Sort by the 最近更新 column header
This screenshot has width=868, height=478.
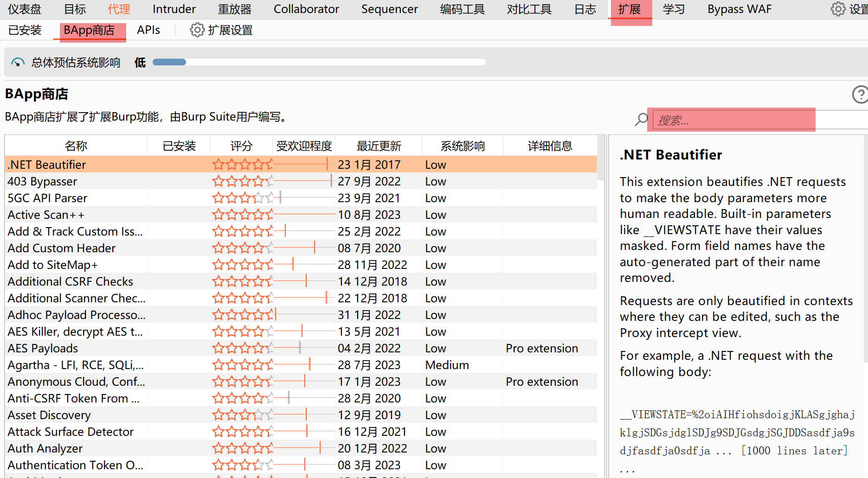pos(379,146)
